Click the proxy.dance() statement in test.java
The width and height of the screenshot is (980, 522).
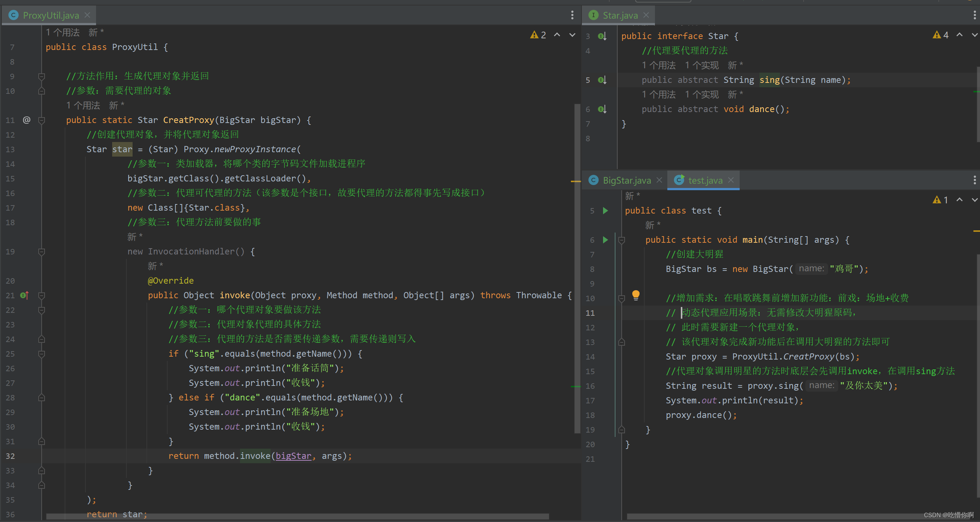pos(701,415)
